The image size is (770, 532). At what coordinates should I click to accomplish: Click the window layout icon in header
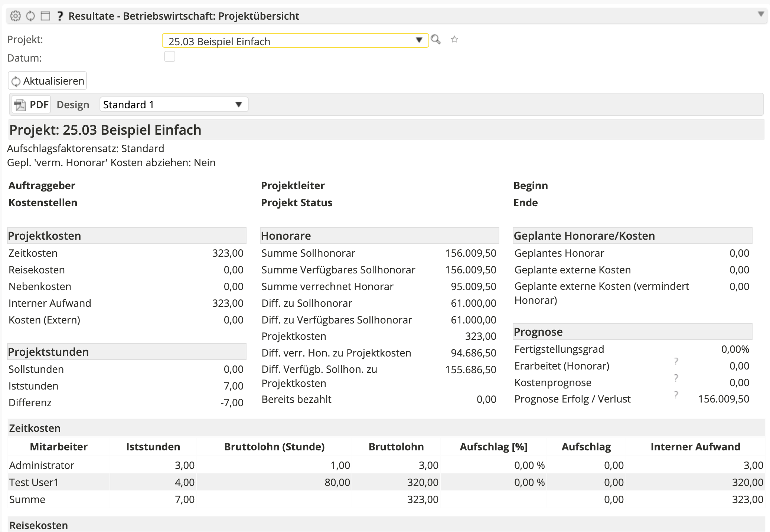45,16
